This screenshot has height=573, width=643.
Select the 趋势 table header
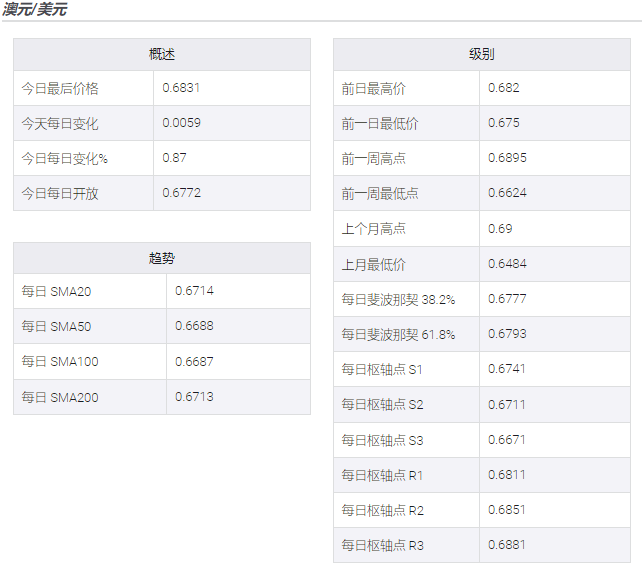pos(162,258)
